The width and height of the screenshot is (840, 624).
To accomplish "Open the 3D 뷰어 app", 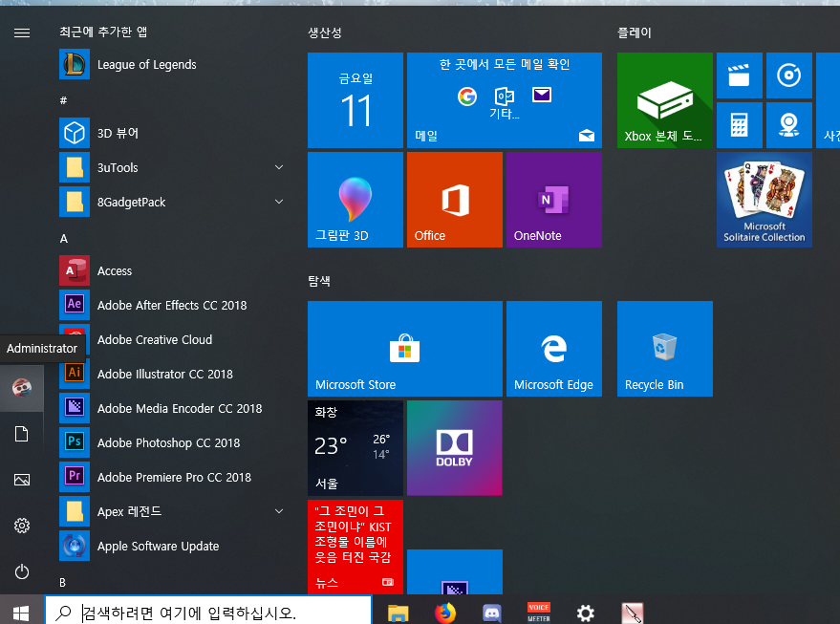I will tap(171, 133).
